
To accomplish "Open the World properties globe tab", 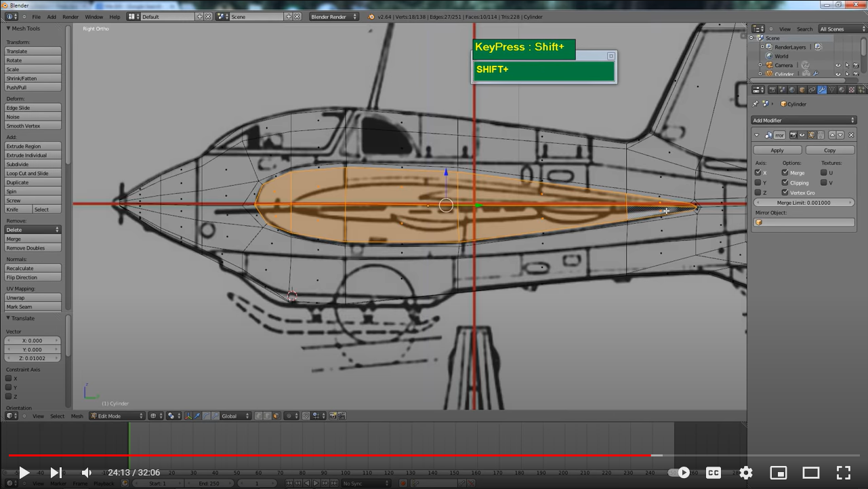I will (x=792, y=90).
